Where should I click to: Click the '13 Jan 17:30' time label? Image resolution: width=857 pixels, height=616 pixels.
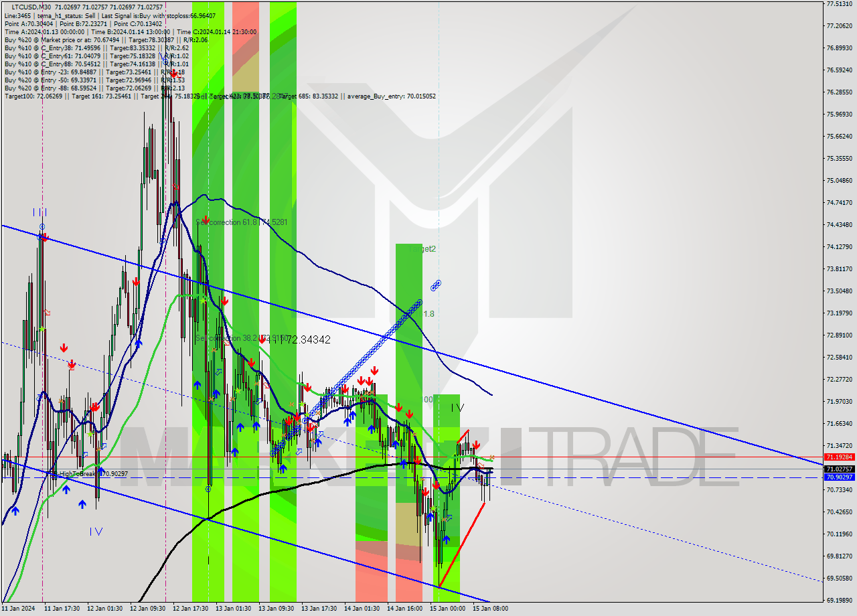319,609
